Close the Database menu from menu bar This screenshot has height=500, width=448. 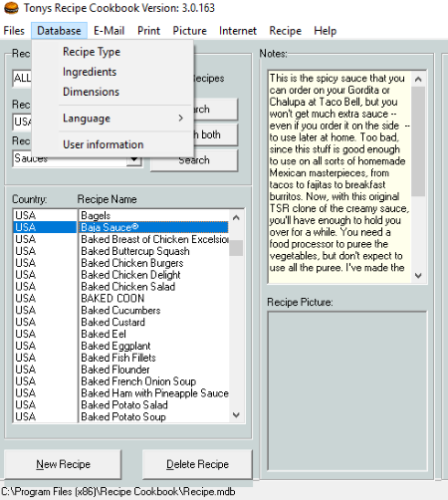(x=59, y=31)
